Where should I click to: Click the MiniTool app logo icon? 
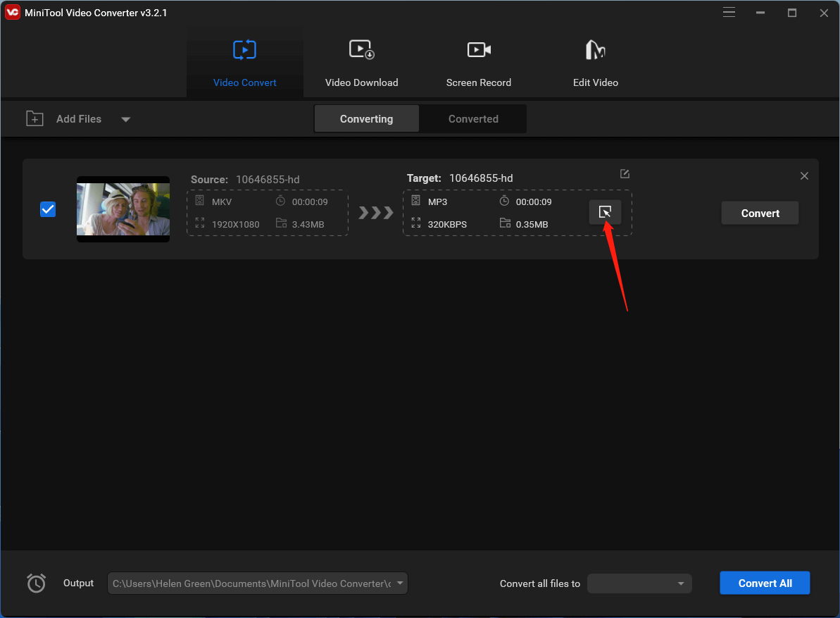coord(12,12)
